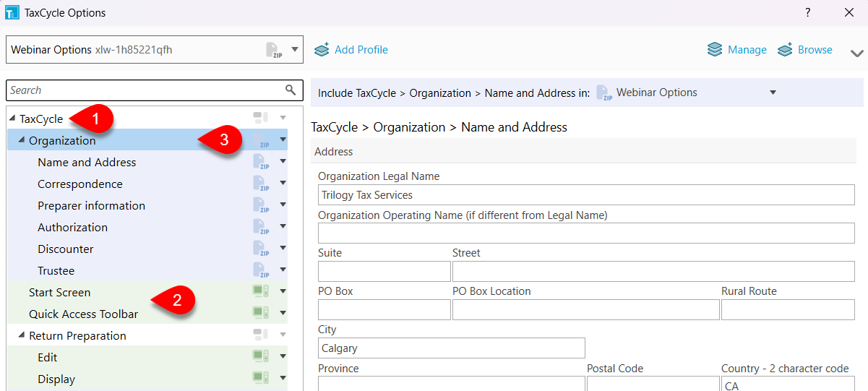Click the ZIP icon in the profile selector
The width and height of the screenshot is (868, 391).
pyautogui.click(x=273, y=50)
